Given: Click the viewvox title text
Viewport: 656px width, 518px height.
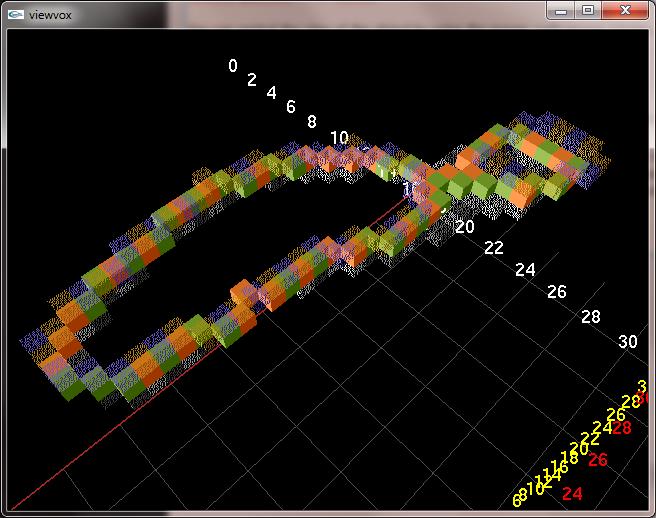Looking at the screenshot, I should coord(50,15).
